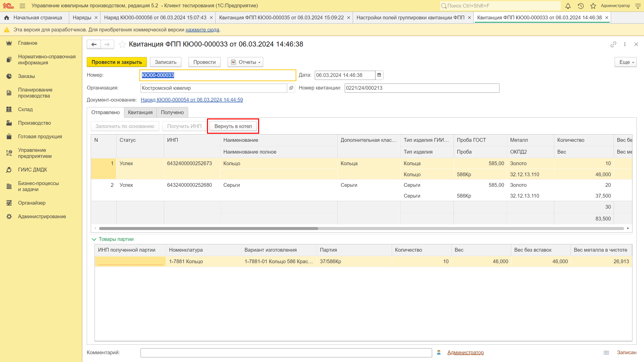Image resolution: width=644 pixels, height=362 pixels.
Task: Click the Провести button
Action: pos(204,62)
